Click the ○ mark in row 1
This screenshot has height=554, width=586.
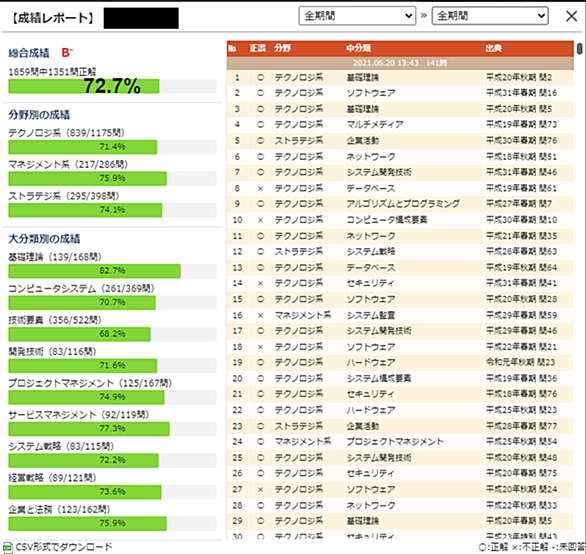click(260, 77)
